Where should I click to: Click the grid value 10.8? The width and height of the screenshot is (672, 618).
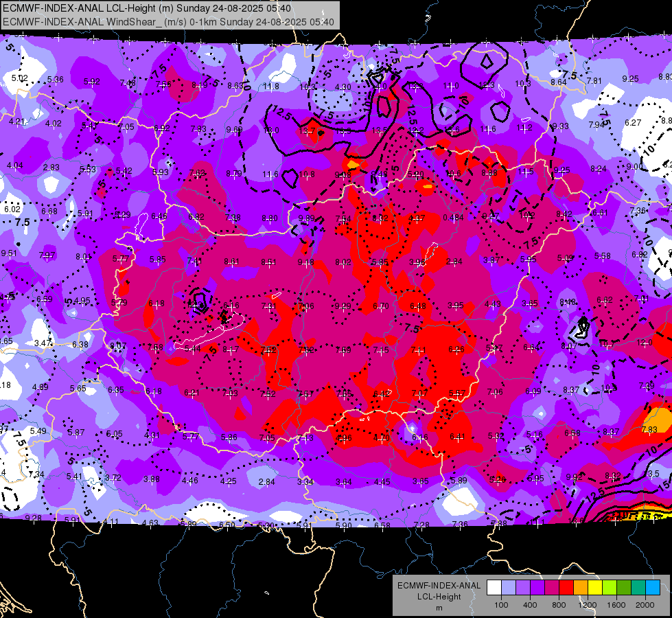click(307, 174)
